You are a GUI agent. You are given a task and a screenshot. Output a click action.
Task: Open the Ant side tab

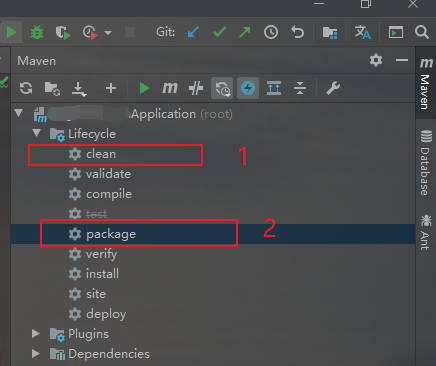(x=426, y=232)
